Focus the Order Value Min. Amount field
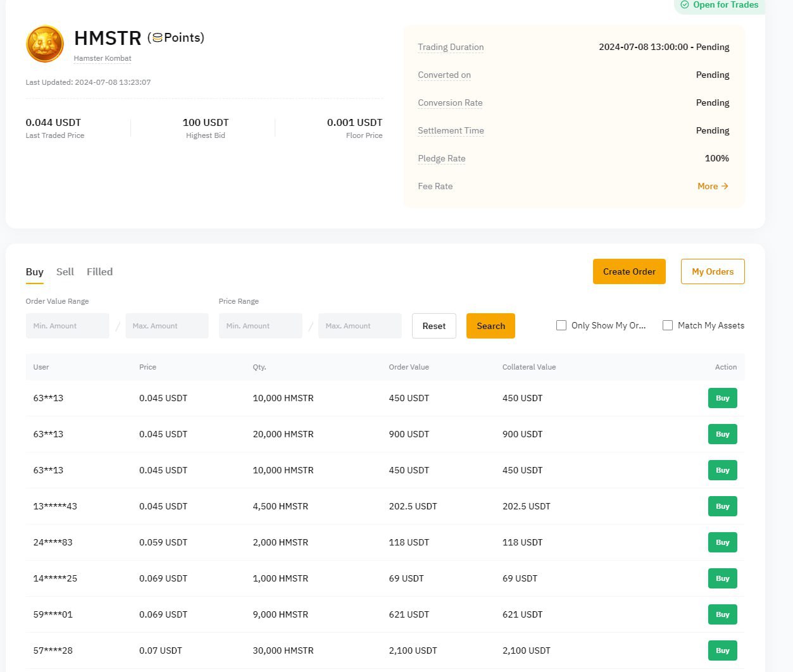The height and width of the screenshot is (672, 793). 67,326
